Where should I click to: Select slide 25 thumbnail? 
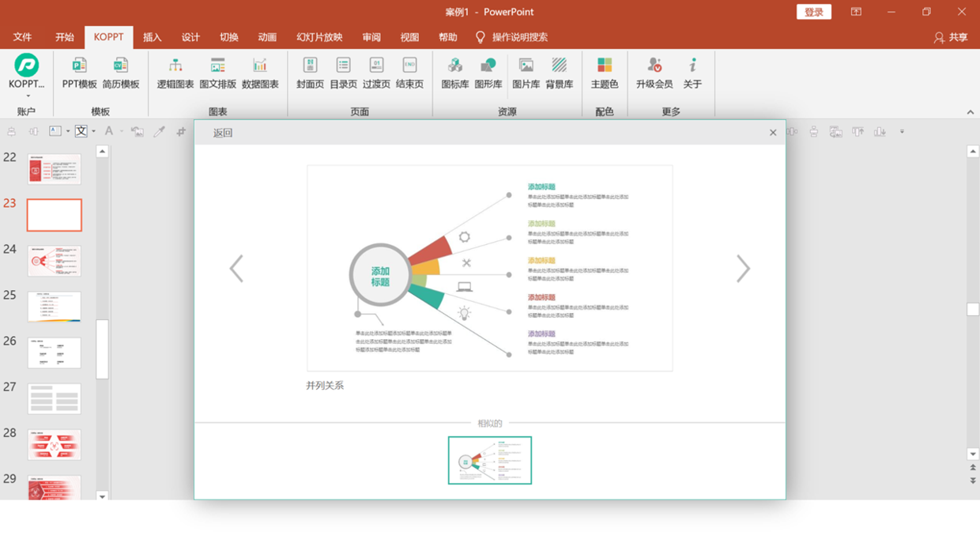pyautogui.click(x=55, y=307)
